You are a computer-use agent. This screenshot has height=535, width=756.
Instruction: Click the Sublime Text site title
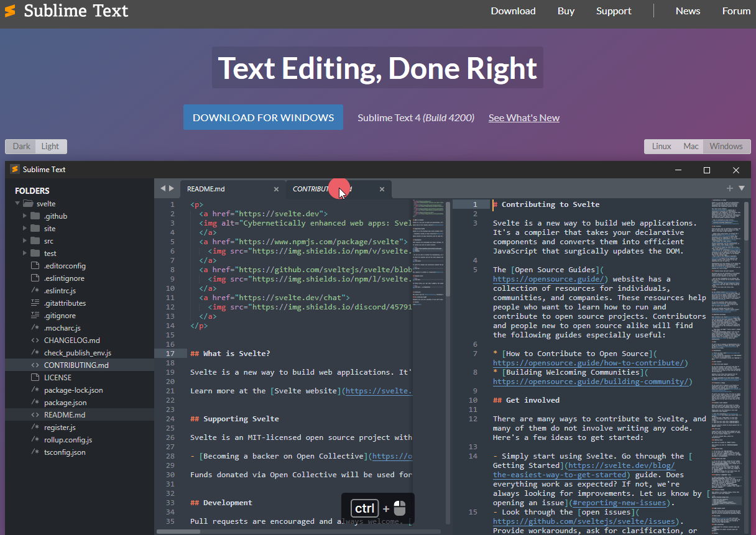coord(76,11)
